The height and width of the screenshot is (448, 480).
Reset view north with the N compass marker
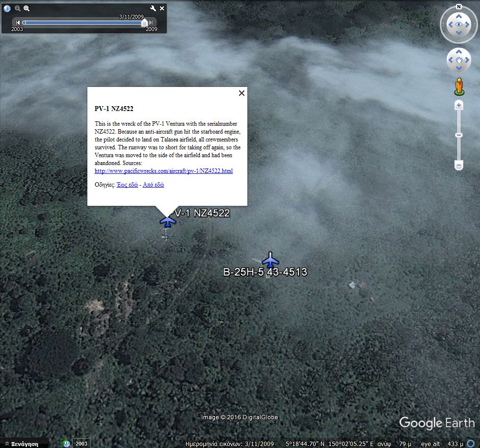[x=458, y=7]
